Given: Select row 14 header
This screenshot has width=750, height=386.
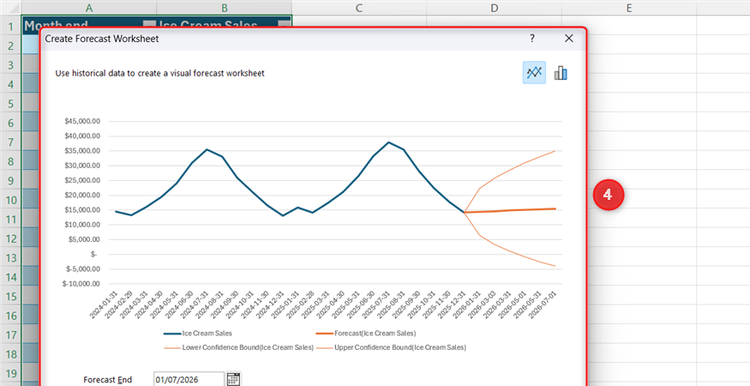Looking at the screenshot, I should [x=10, y=276].
